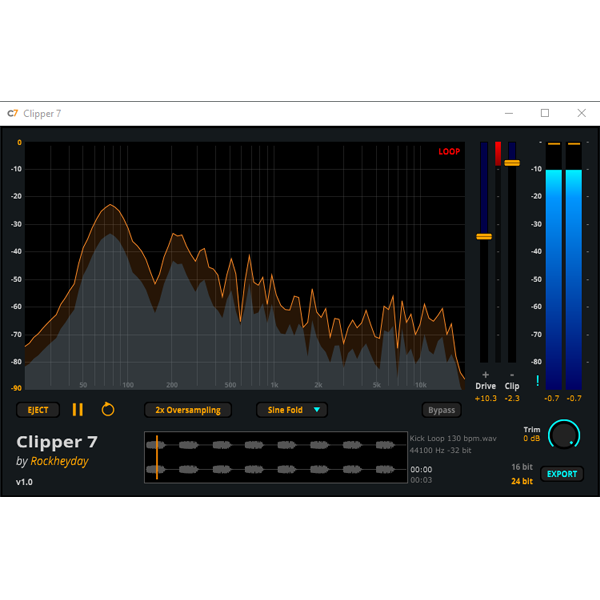
Task: Click the Drive value +10.3
Action: tap(486, 398)
